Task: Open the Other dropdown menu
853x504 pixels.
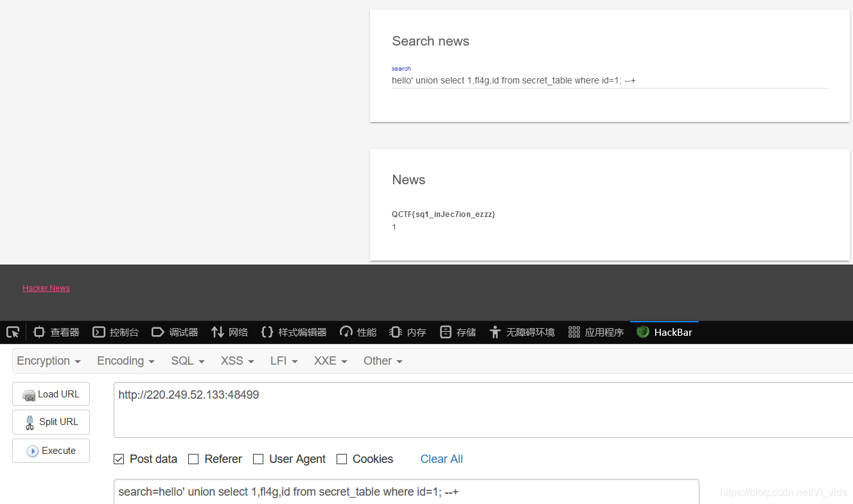Action: 383,361
